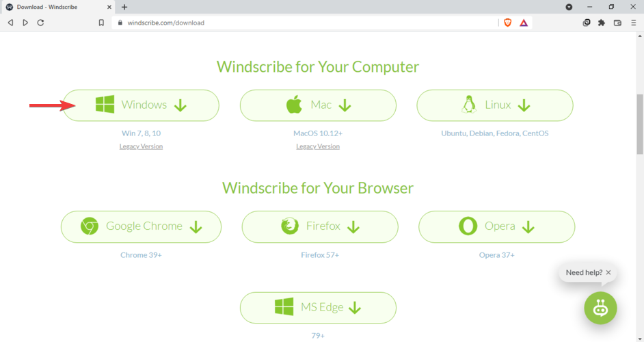Click the Chrome 39+ text
The height and width of the screenshot is (342, 644).
click(141, 255)
